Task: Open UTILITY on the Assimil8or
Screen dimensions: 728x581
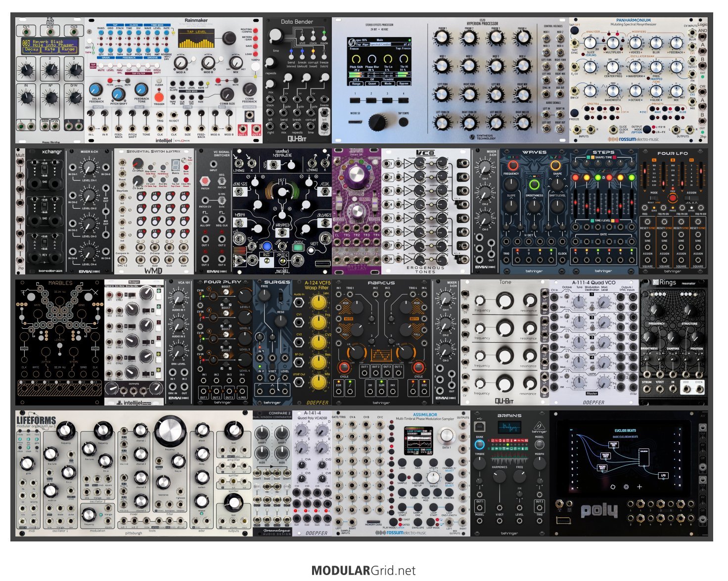Action: coord(433,462)
